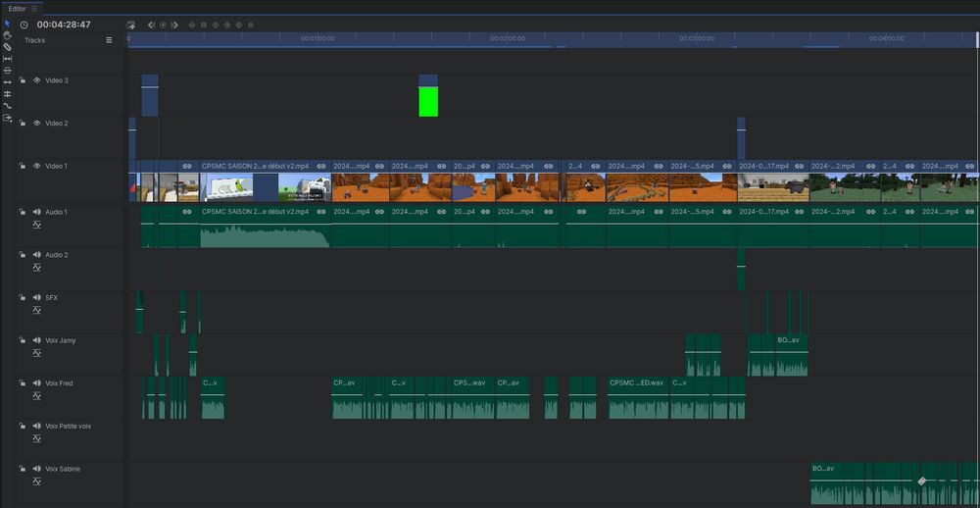Toggle the Voix Jamy level envelope icon
This screenshot has height=508, width=980.
click(x=37, y=353)
